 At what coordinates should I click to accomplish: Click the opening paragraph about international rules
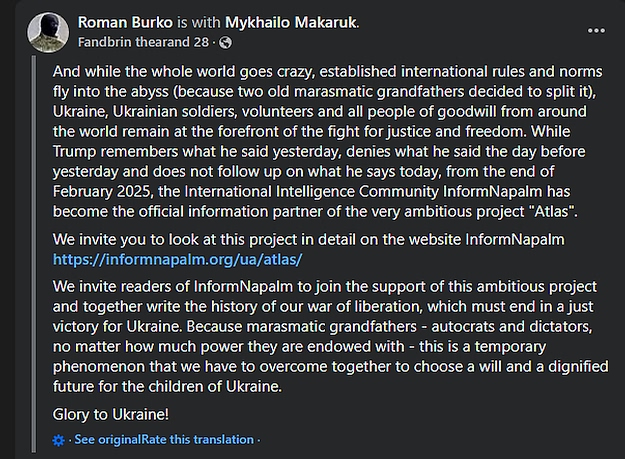tap(328, 141)
